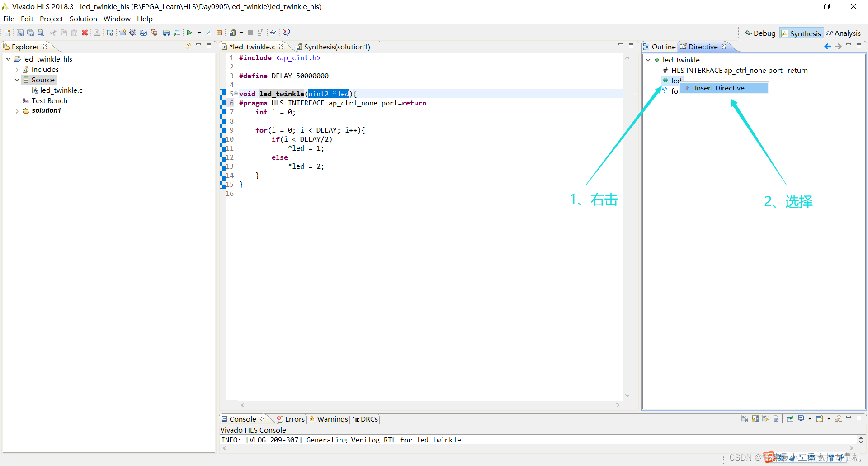868x466 pixels.
Task: Click the Save As floppy icon
Action: coord(41,33)
